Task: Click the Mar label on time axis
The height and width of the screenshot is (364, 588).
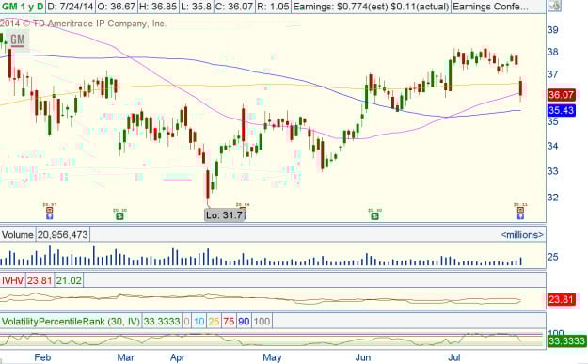Action: [126, 357]
